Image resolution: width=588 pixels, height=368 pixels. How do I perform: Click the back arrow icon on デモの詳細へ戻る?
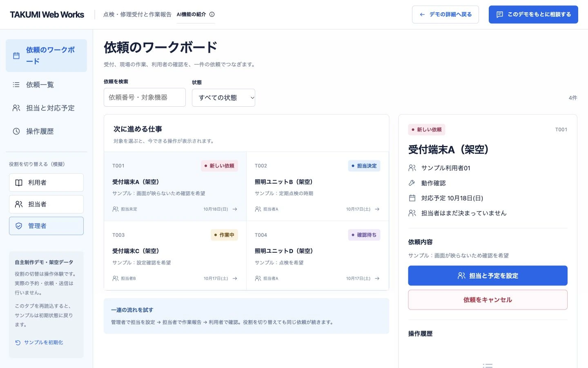[x=422, y=14]
